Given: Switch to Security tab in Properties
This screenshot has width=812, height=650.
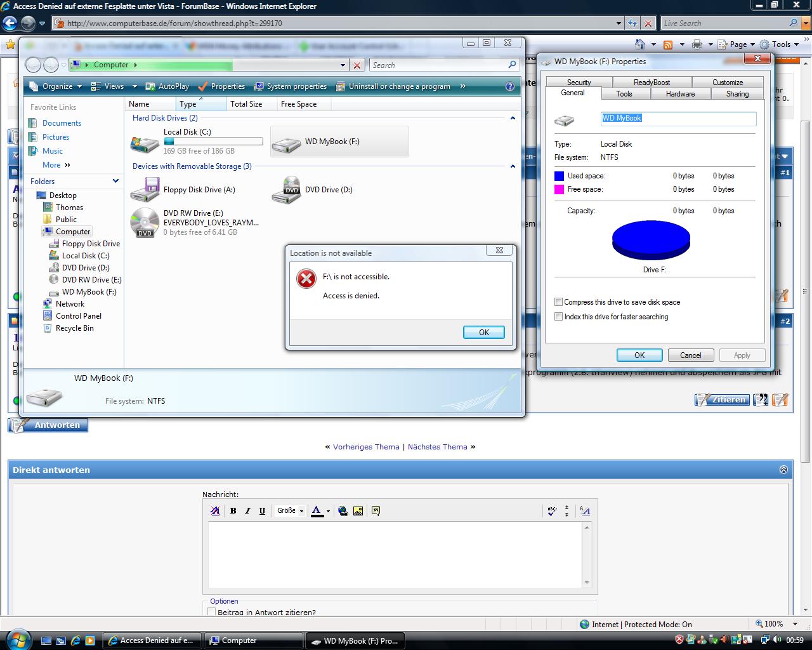Looking at the screenshot, I should (x=579, y=83).
